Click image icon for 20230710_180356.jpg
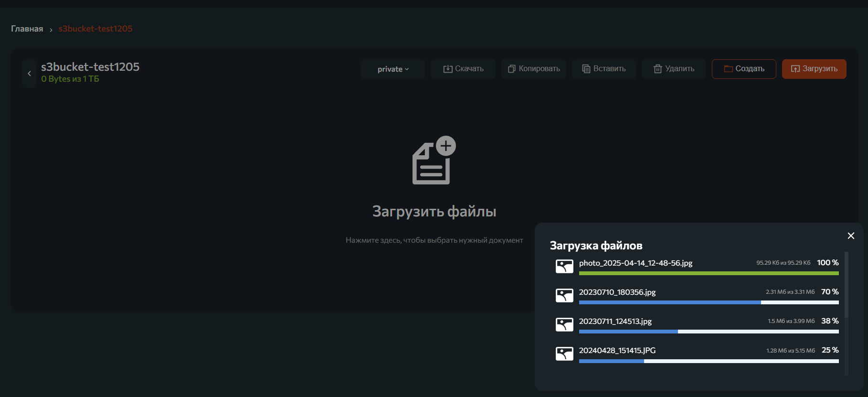This screenshot has height=397, width=868. [x=564, y=295]
